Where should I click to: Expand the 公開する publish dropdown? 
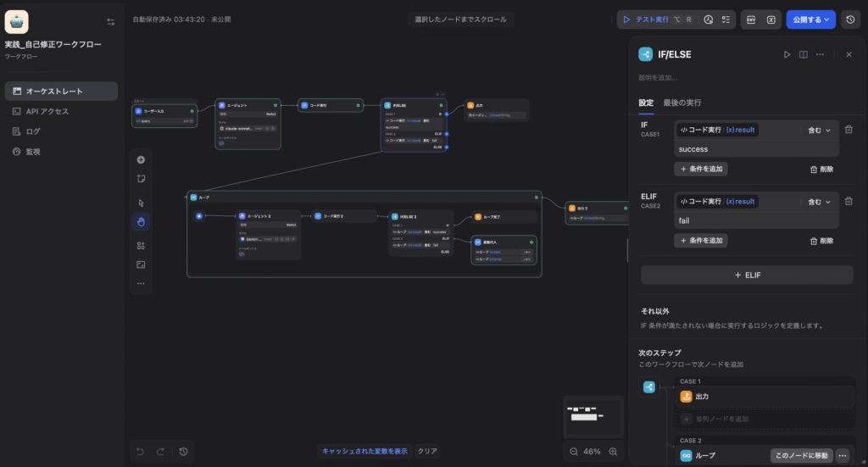click(x=811, y=19)
